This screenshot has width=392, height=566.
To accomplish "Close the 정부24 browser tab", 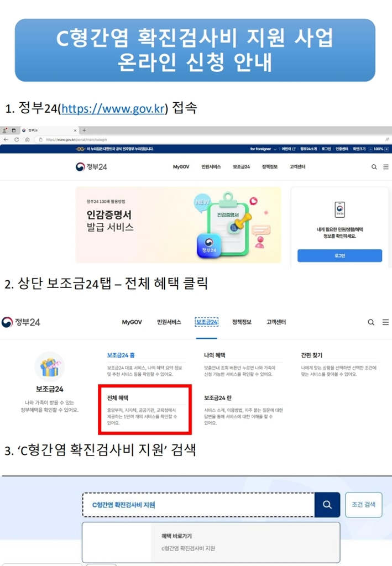I will (75, 130).
